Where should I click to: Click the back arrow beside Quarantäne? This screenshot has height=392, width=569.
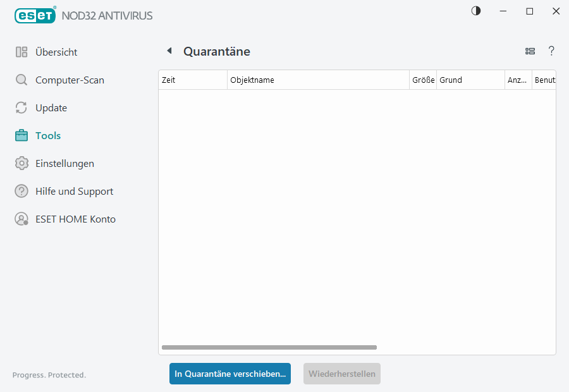(169, 51)
